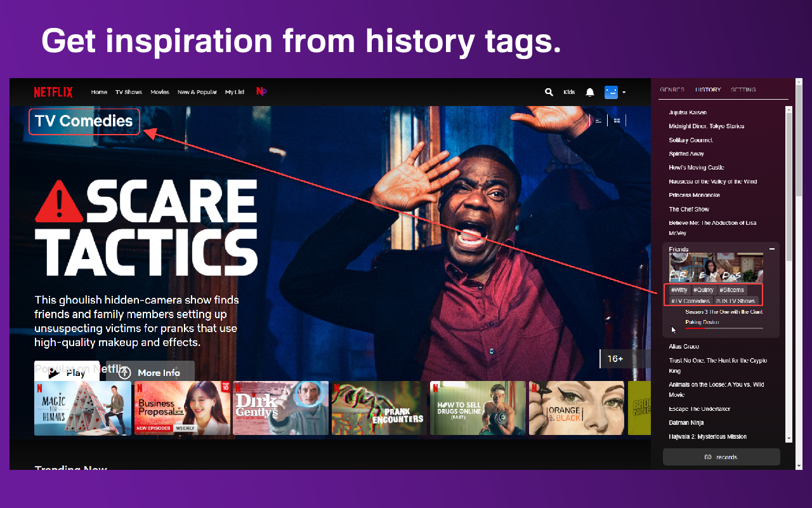
Task: Open TV Shows in the navbar
Action: coord(129,92)
